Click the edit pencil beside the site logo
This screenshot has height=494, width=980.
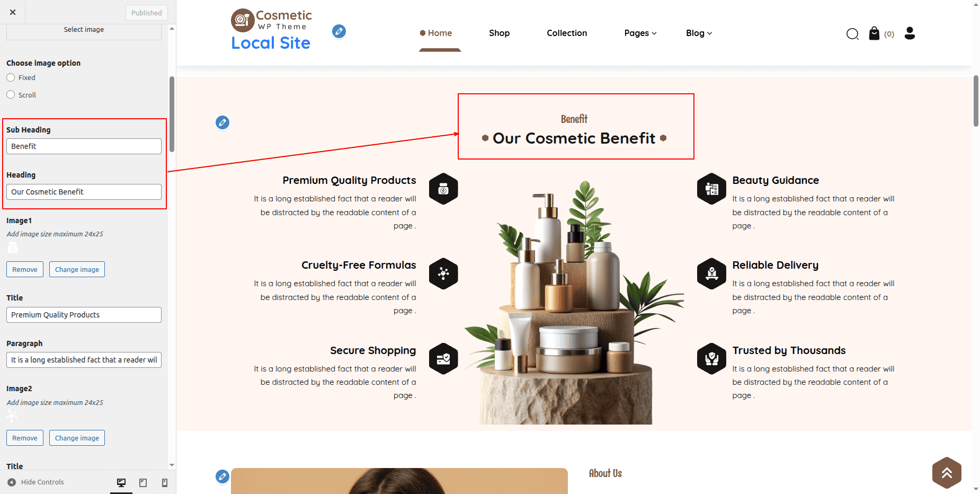339,31
